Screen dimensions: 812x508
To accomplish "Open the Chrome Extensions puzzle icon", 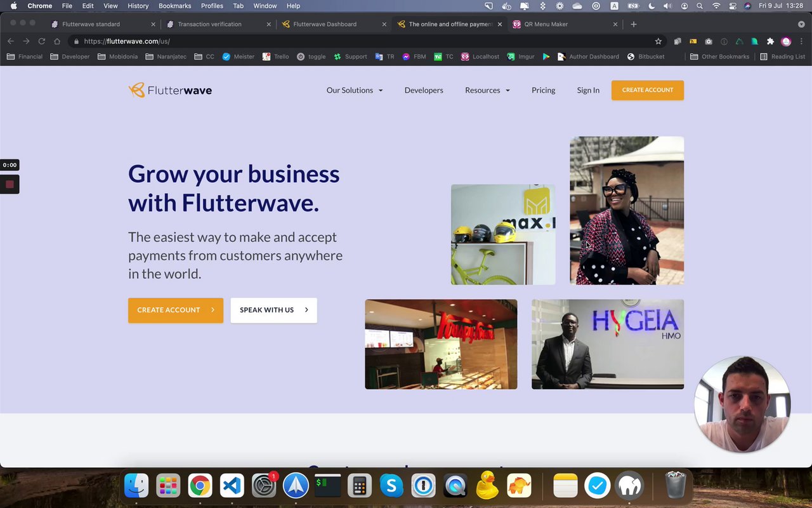I will 770,41.
